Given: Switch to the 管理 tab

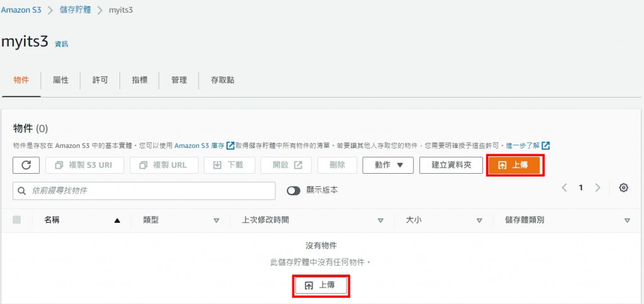Looking at the screenshot, I should tap(179, 81).
